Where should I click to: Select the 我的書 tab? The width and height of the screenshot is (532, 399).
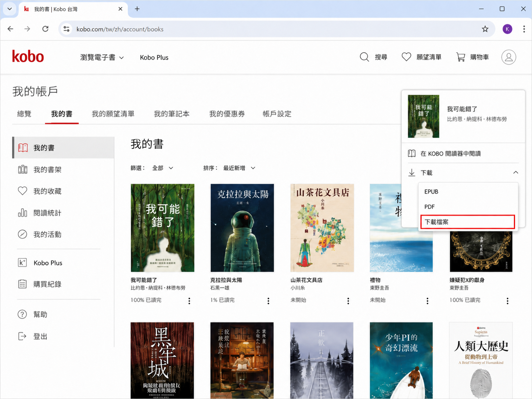62,114
